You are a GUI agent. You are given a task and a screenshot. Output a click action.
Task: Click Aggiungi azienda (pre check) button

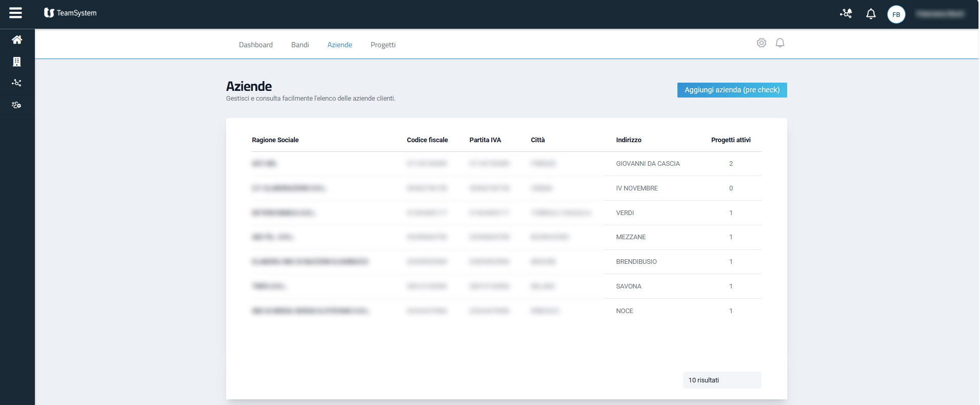[732, 90]
